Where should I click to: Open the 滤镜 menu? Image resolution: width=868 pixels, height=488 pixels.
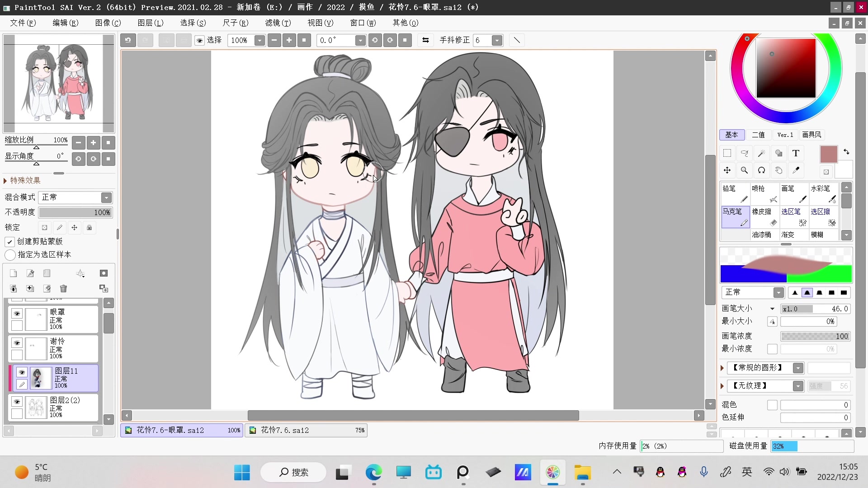point(278,23)
